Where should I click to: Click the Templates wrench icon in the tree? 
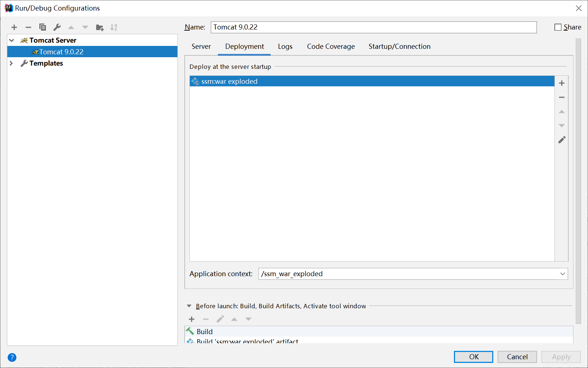[x=24, y=63]
